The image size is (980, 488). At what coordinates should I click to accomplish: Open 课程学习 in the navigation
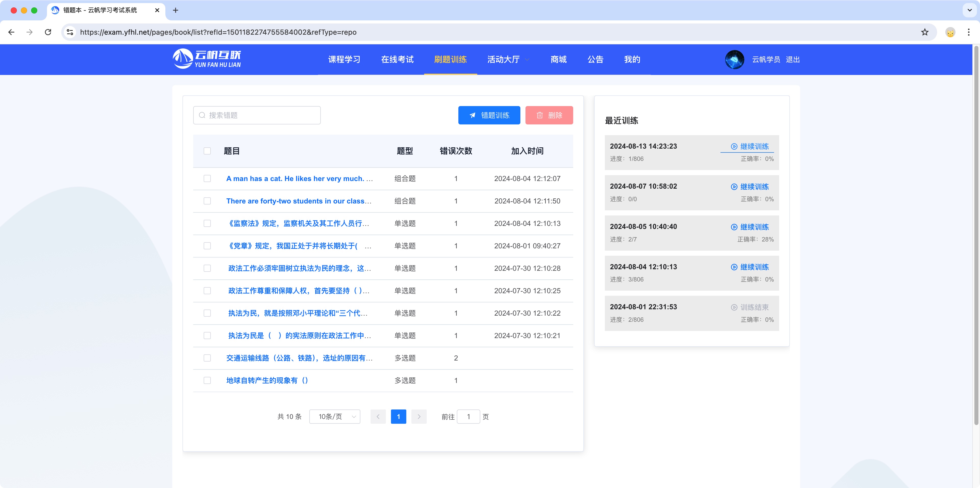344,60
